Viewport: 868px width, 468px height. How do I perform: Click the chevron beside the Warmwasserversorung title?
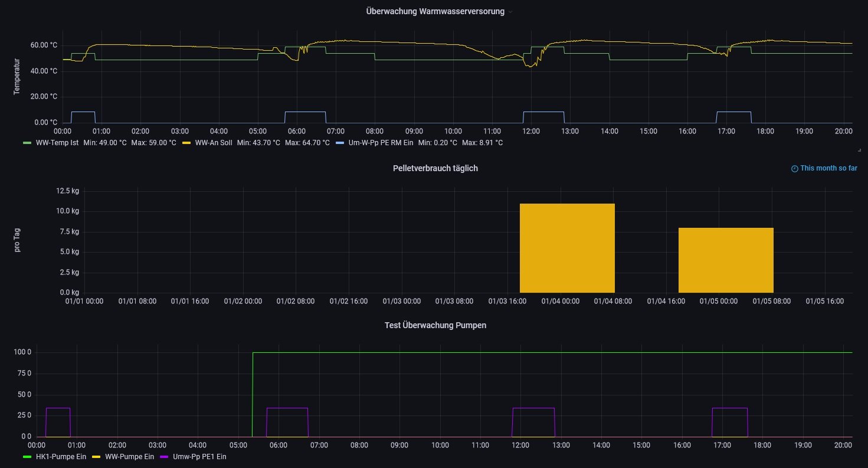click(x=510, y=12)
